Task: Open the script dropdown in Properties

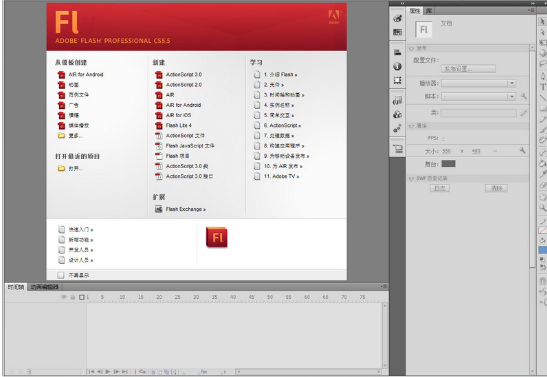Action: tap(478, 96)
